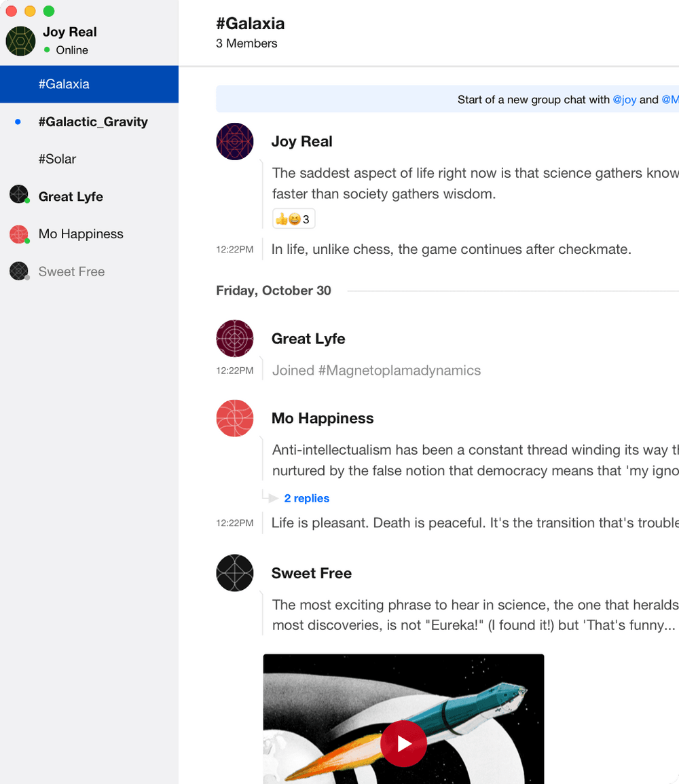This screenshot has width=679, height=784.
Task: Toggle the thumbs-up emoji reaction
Action: pyautogui.click(x=293, y=219)
